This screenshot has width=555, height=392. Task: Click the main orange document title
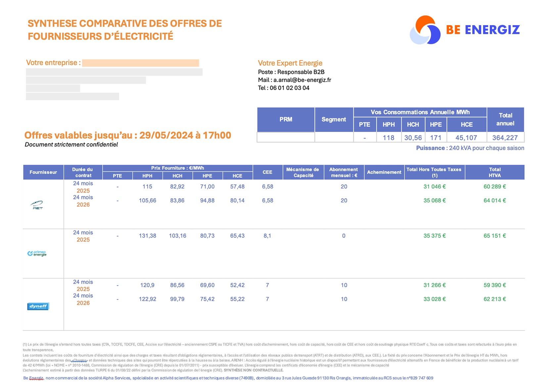click(125, 30)
